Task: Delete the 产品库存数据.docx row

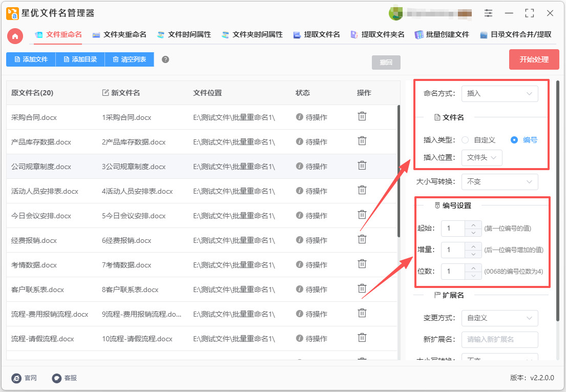Action: 362,141
